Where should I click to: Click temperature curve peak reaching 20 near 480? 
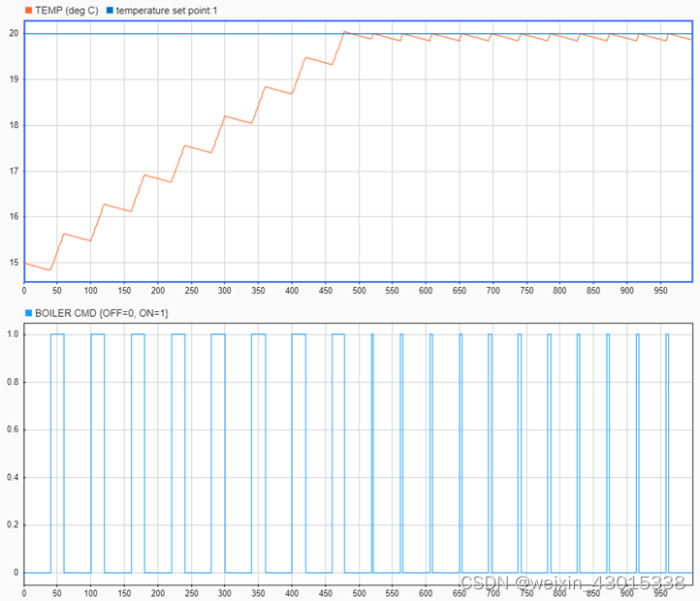pos(344,32)
